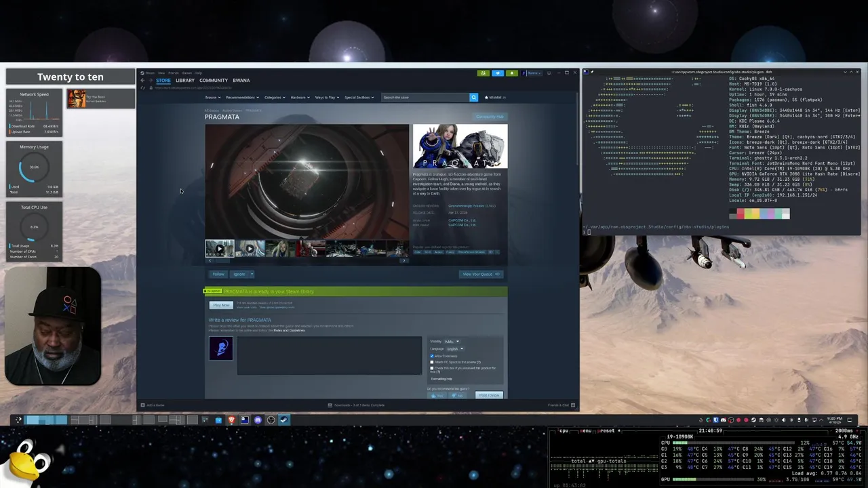Click the store search magnifier button
The width and height of the screenshot is (868, 488).
click(474, 97)
